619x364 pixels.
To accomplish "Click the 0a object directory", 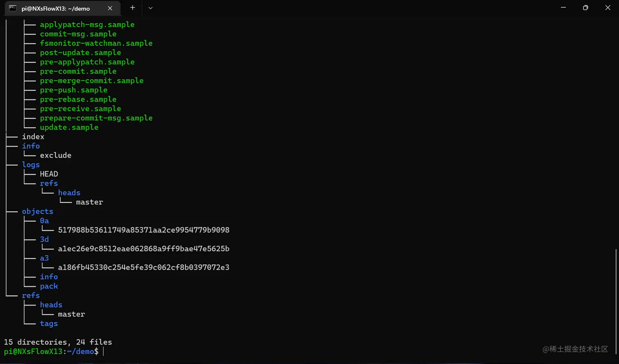I will click(45, 221).
